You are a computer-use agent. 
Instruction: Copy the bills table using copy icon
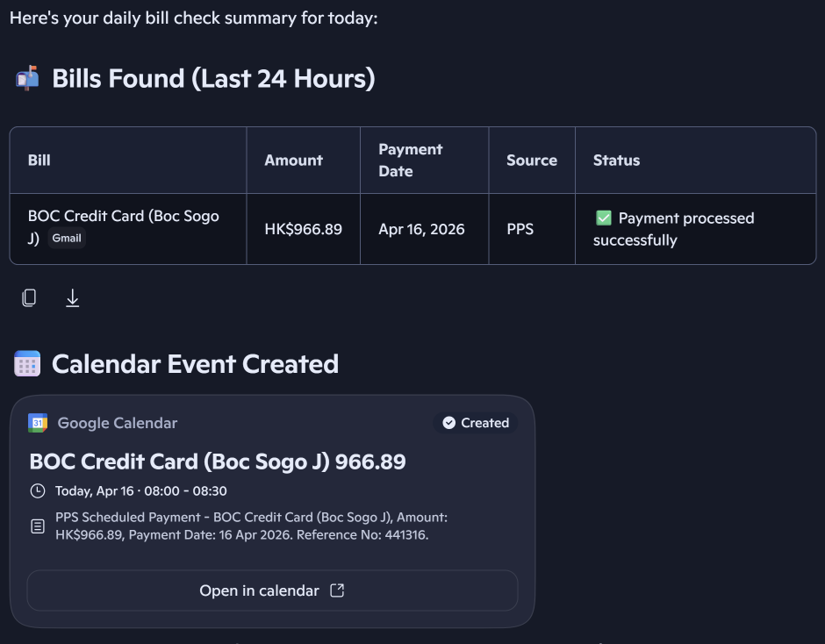click(29, 298)
